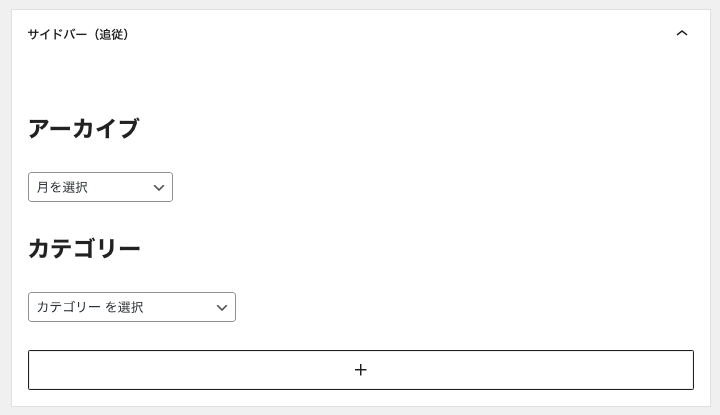Click the 月を選択 text in archive select
The height and width of the screenshot is (415, 720).
pyautogui.click(x=63, y=187)
